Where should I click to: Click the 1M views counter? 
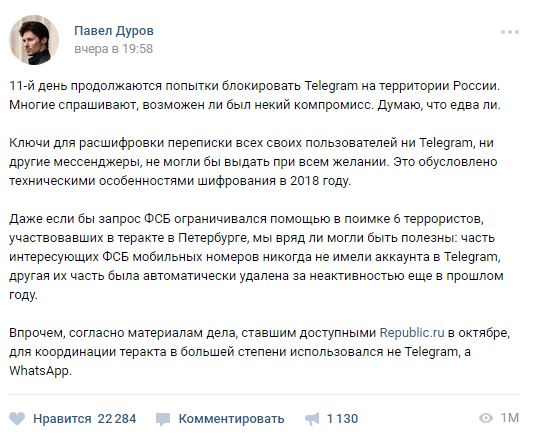[510, 418]
